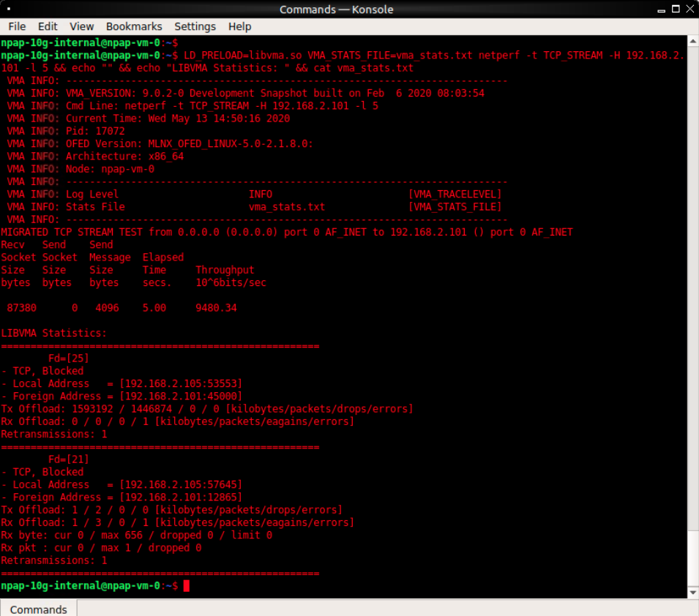Image resolution: width=699 pixels, height=616 pixels.
Task: Click the scrollbar up arrow
Action: pyautogui.click(x=692, y=42)
